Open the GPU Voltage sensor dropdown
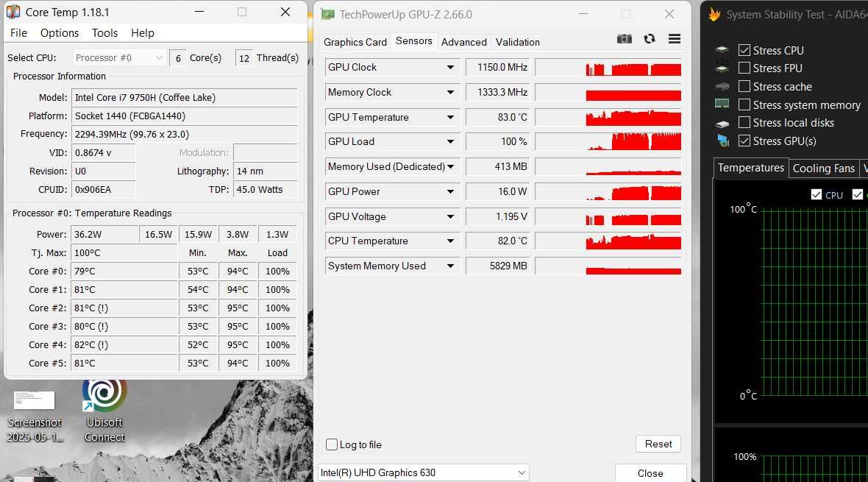Image resolution: width=868 pixels, height=482 pixels. (450, 216)
